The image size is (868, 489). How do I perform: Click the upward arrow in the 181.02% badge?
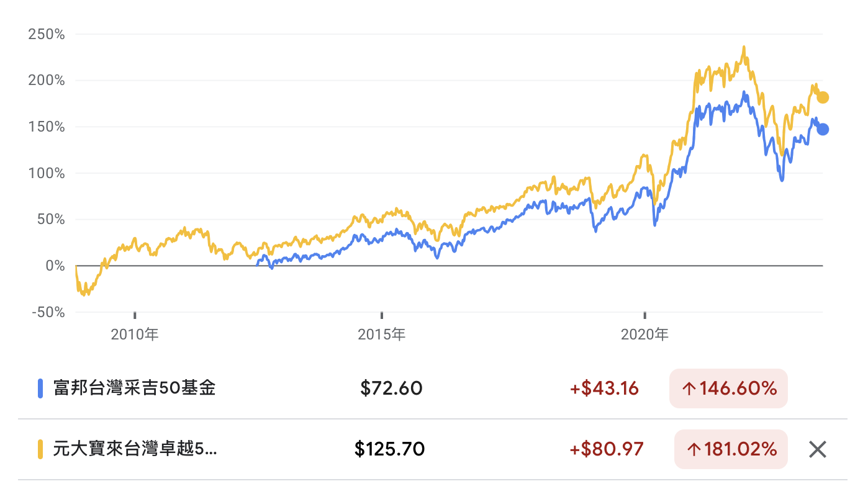(x=693, y=449)
